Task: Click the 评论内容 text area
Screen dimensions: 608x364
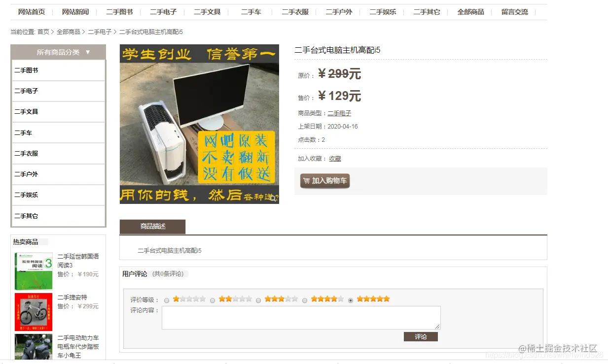Action: [301, 318]
